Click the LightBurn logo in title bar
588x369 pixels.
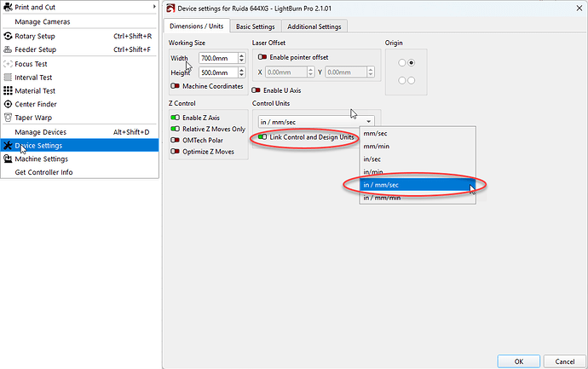click(170, 9)
